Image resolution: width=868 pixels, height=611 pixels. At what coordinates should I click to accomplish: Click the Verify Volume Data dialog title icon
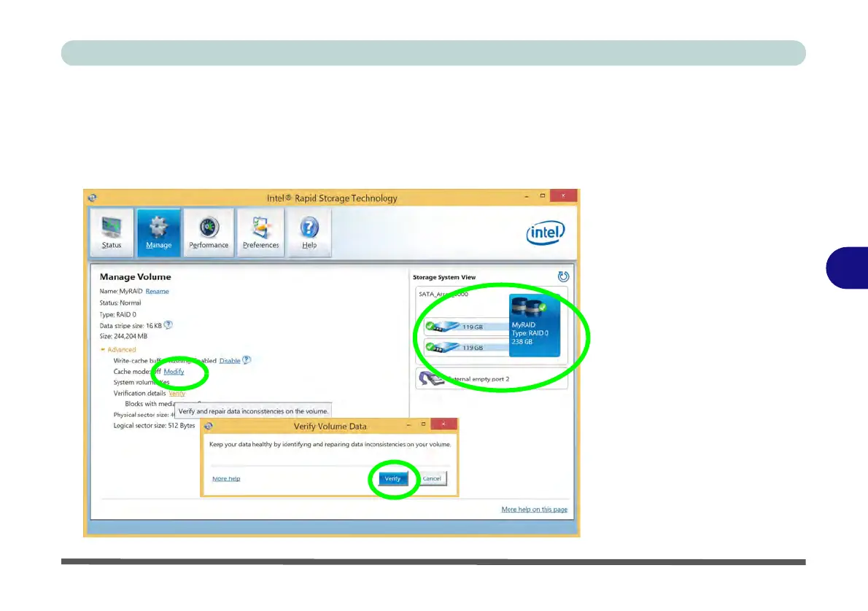point(209,426)
